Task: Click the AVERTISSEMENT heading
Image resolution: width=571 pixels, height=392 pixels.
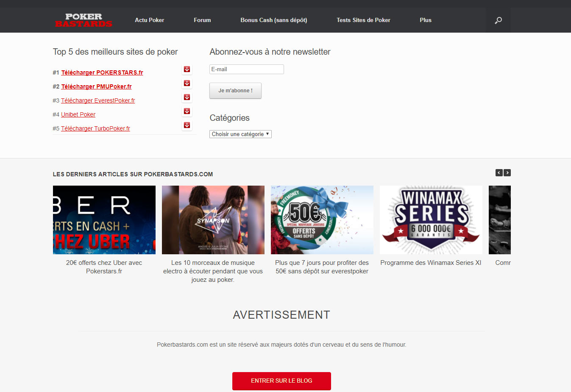Action: (281, 315)
